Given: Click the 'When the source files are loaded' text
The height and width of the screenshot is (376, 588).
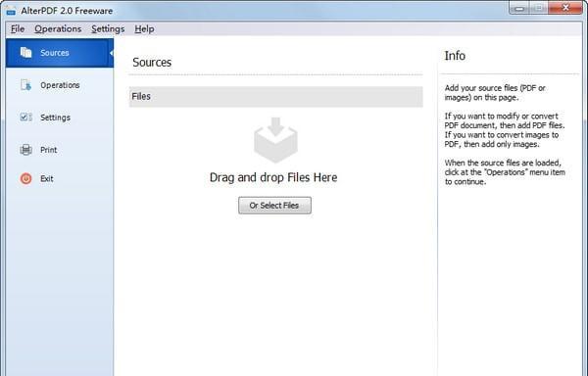Looking at the screenshot, I should pyautogui.click(x=505, y=172).
